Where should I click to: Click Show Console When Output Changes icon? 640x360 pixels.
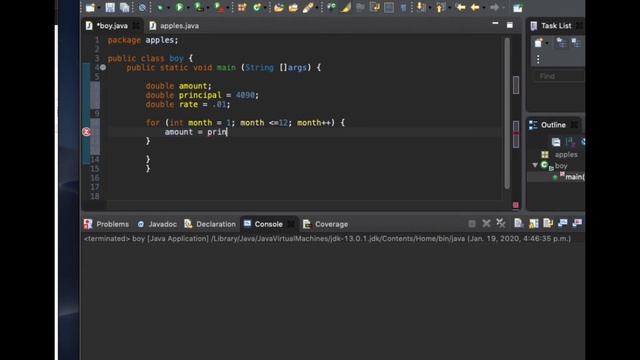point(562,223)
